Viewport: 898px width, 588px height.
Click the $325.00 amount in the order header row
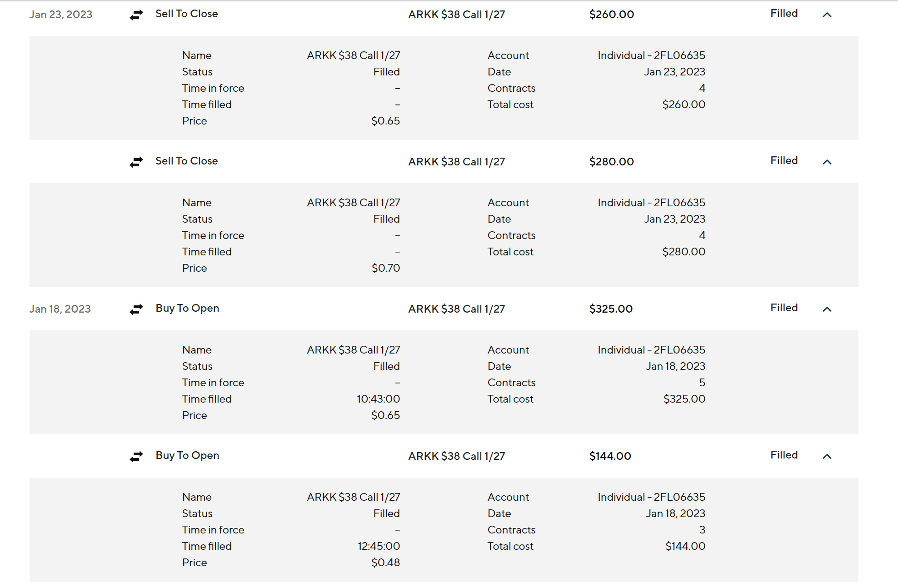(x=611, y=309)
